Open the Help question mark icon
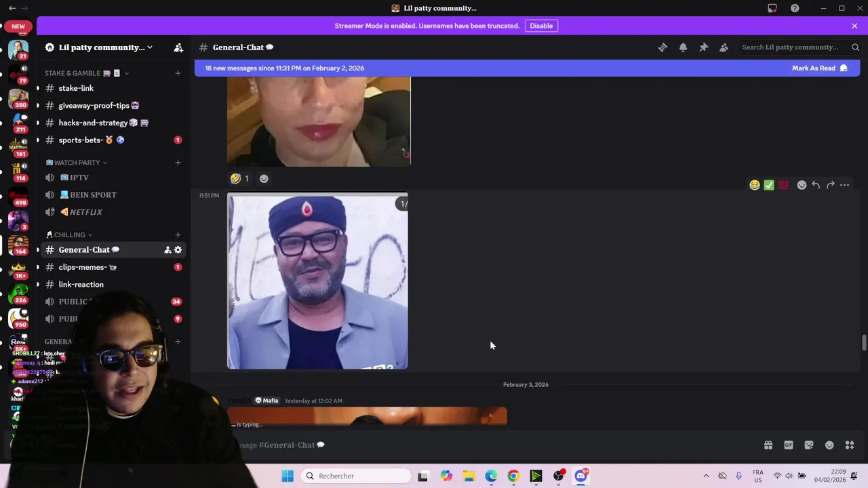This screenshot has height=488, width=868. click(x=795, y=8)
